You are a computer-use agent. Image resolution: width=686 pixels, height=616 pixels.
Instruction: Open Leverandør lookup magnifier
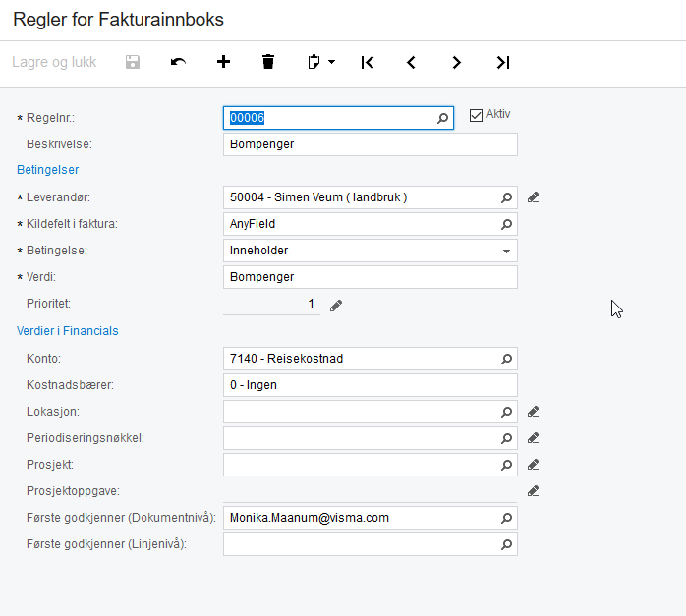click(506, 197)
